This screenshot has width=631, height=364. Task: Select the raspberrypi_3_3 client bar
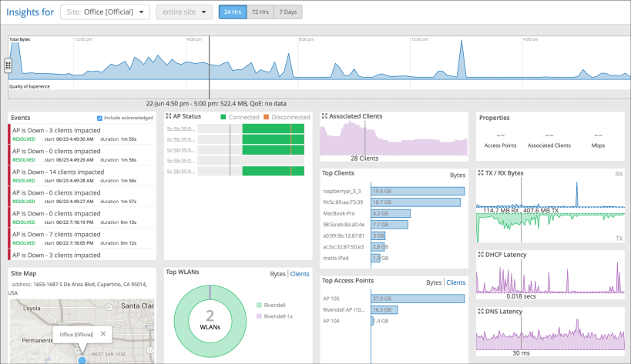pos(418,192)
